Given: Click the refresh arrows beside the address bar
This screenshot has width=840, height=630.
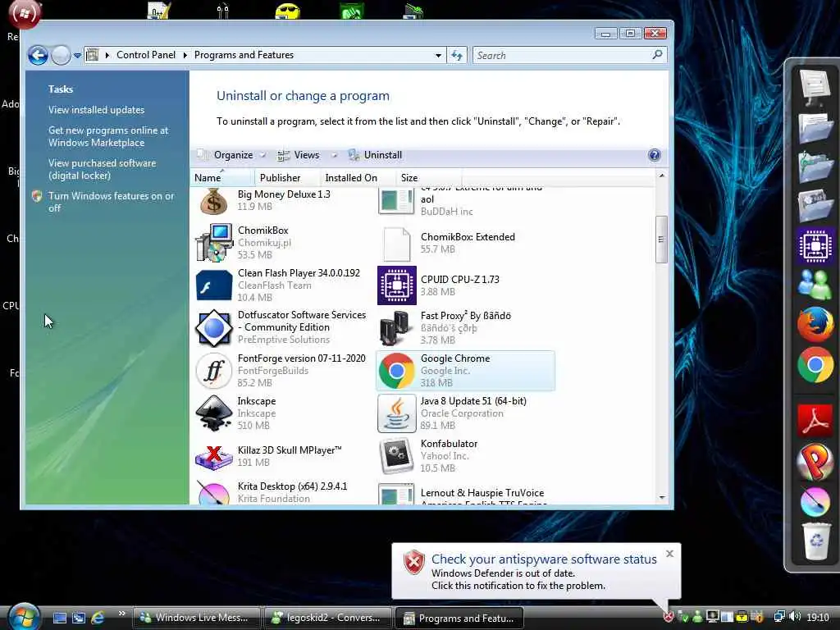Looking at the screenshot, I should [456, 55].
